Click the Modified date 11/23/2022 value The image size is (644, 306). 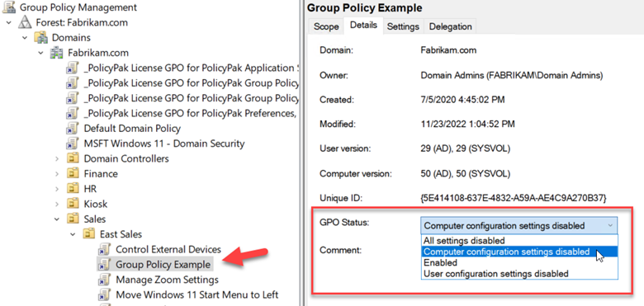tap(468, 124)
